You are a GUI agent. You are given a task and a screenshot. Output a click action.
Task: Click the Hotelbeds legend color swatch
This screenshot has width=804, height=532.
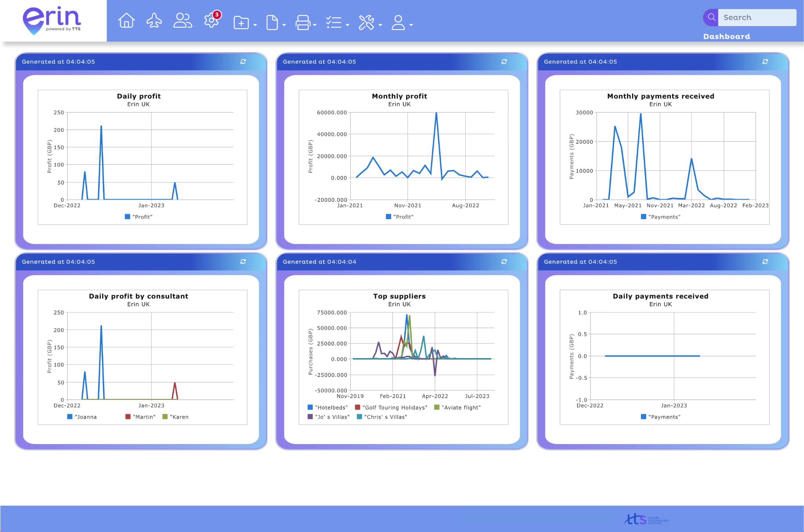click(310, 408)
